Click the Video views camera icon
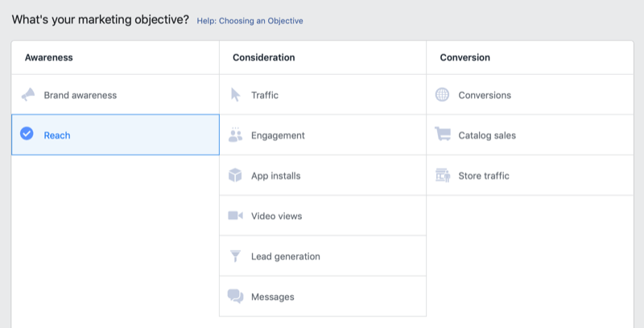Screen dimensions: 644x328 pyautogui.click(x=235, y=216)
